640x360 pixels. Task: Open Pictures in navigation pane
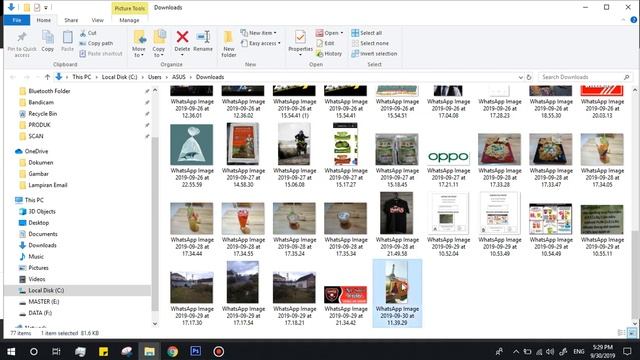click(x=38, y=268)
